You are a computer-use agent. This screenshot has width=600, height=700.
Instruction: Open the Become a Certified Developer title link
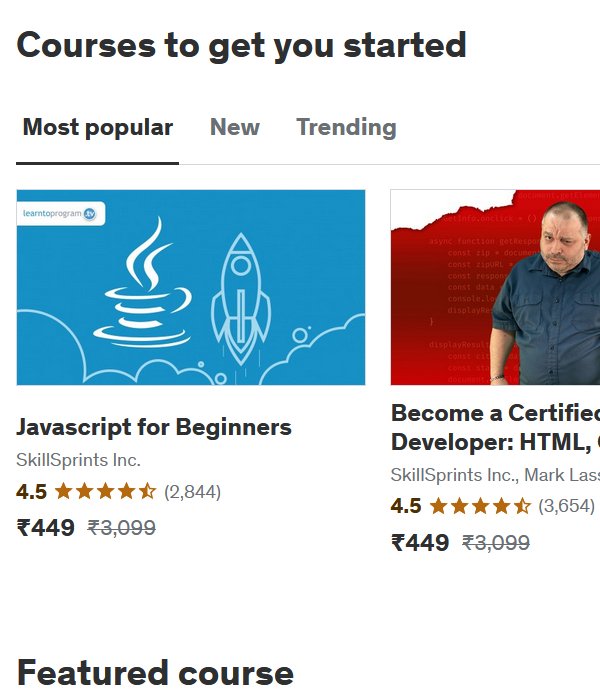click(496, 428)
